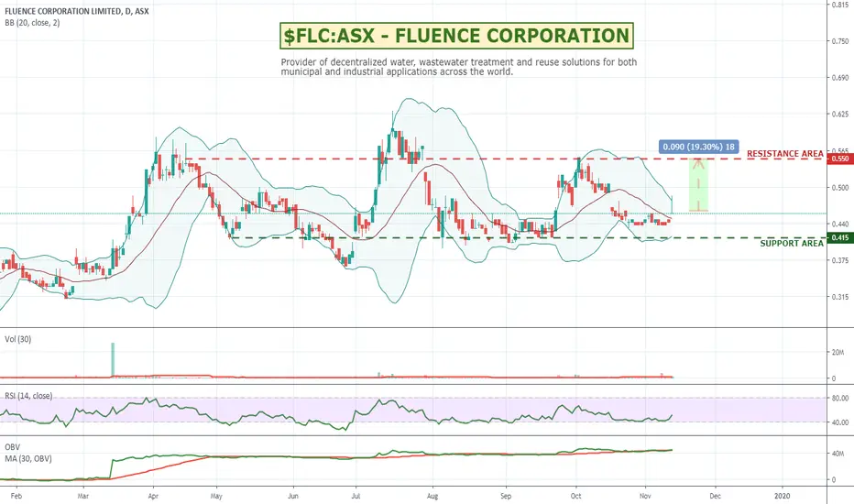Click the Dec label on time axis
854x504 pixels.
715,496
